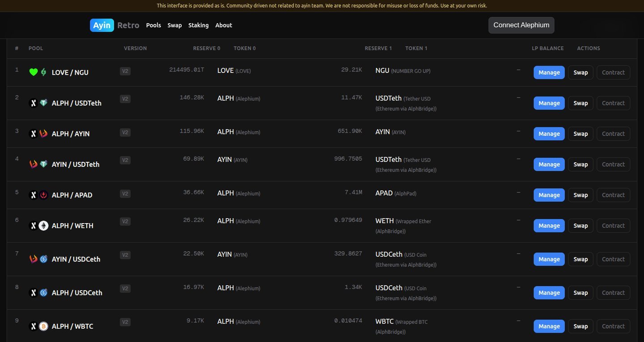Open Contract for ALPH / APAD pool
This screenshot has height=342, width=644.
click(614, 195)
